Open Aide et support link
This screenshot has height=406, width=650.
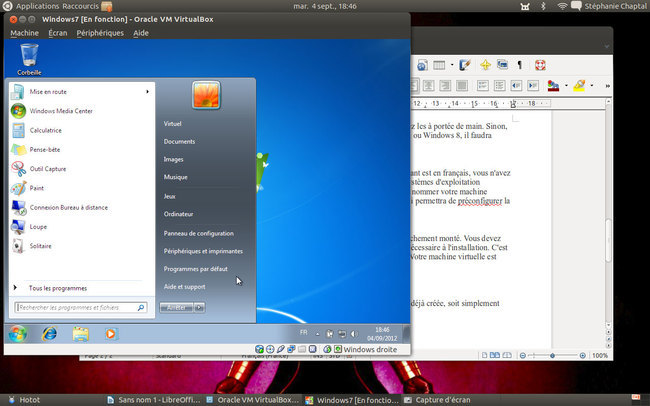pyautogui.click(x=184, y=287)
